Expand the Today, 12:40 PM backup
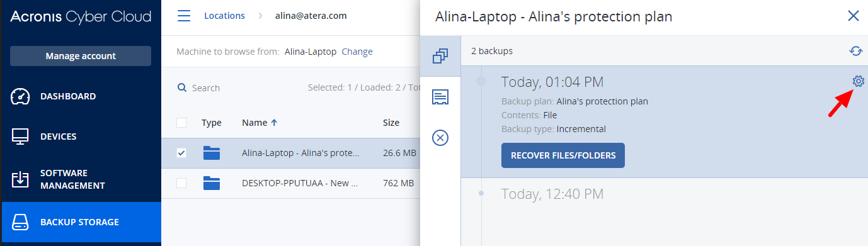Viewport: 868px width, 246px height. tap(552, 194)
